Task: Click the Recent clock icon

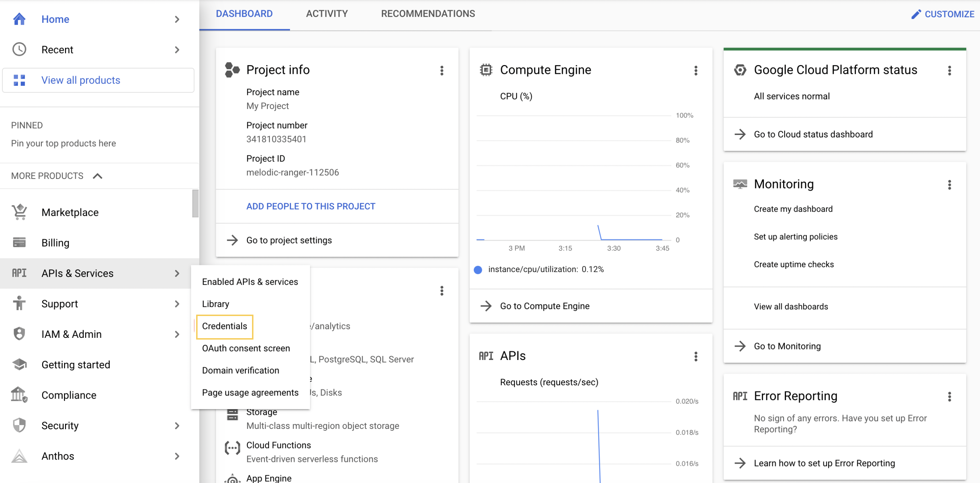Action: coord(19,50)
